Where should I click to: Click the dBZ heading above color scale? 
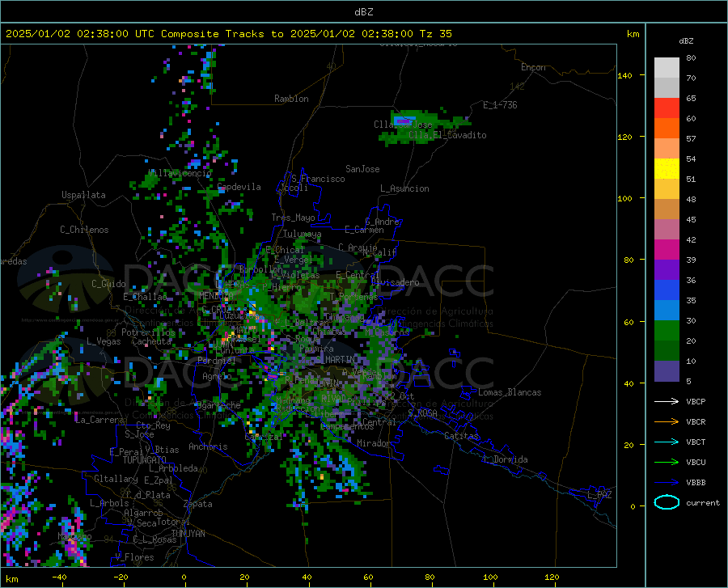click(686, 40)
